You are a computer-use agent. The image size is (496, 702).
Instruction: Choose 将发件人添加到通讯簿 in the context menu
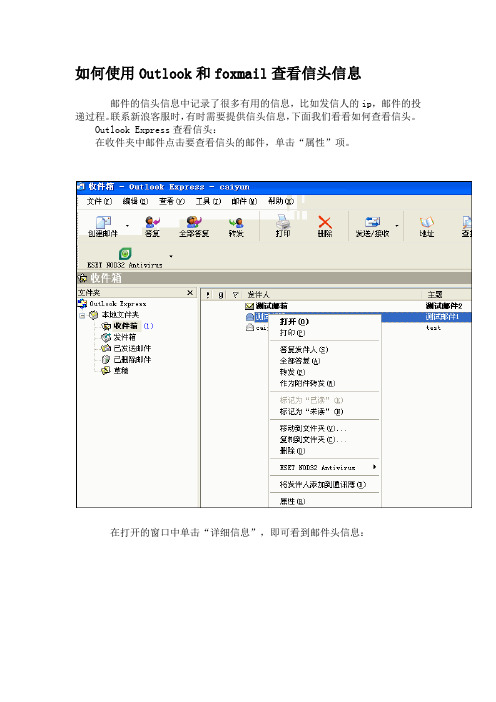coord(325,484)
